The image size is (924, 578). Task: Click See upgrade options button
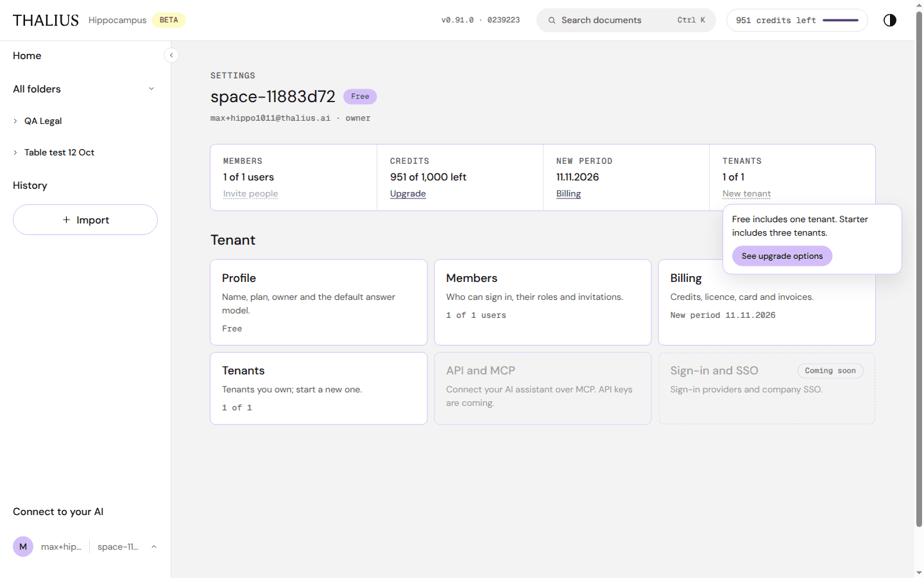coord(782,256)
